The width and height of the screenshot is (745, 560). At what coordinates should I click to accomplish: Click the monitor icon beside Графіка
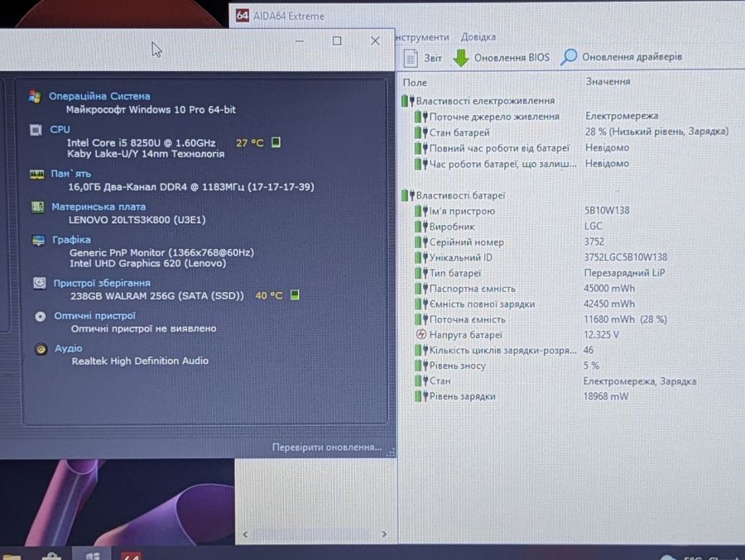point(38,241)
